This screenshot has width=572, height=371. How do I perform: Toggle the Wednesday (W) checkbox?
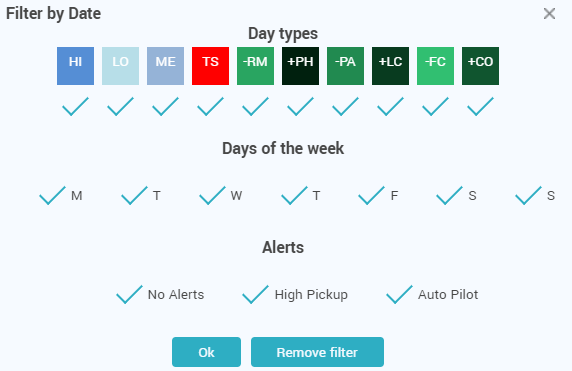[212, 196]
